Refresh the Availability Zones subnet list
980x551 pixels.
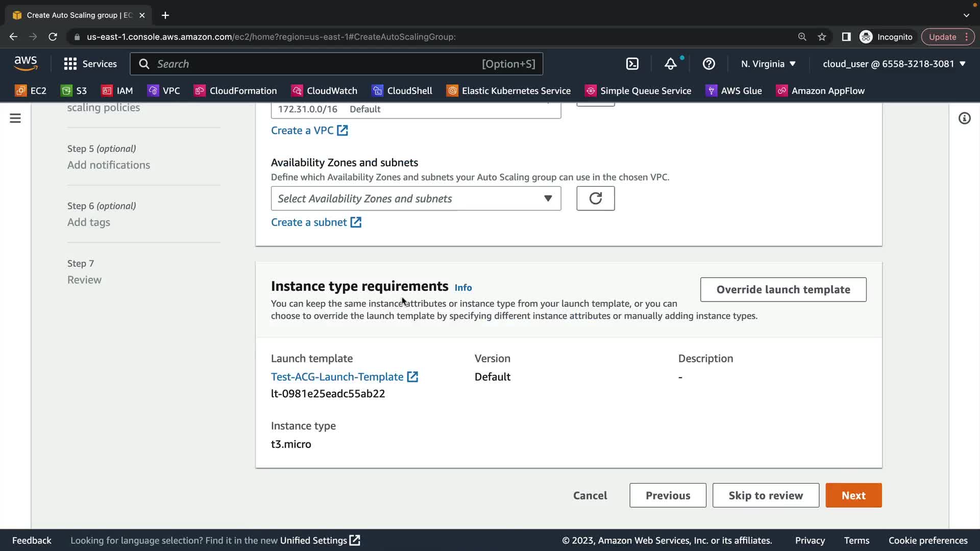pos(595,198)
